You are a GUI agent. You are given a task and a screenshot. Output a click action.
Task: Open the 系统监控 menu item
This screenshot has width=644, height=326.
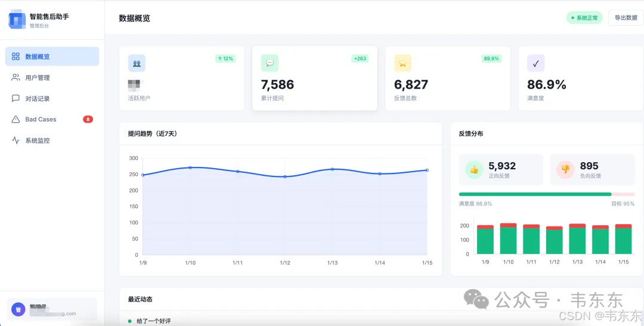pos(52,141)
